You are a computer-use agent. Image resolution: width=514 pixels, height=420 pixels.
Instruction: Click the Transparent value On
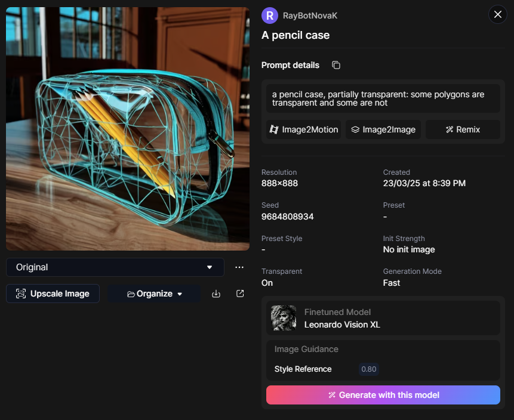click(267, 283)
